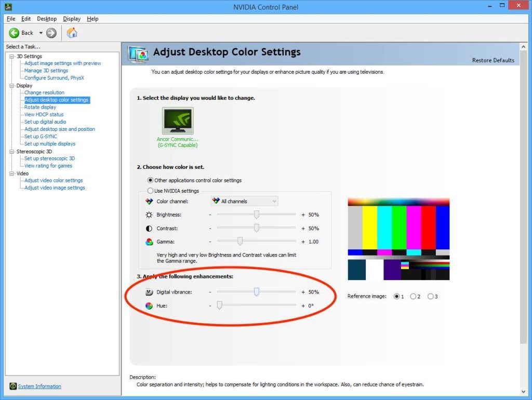Click the 3D Settings tree label
The height and width of the screenshot is (400, 532).
pos(29,56)
